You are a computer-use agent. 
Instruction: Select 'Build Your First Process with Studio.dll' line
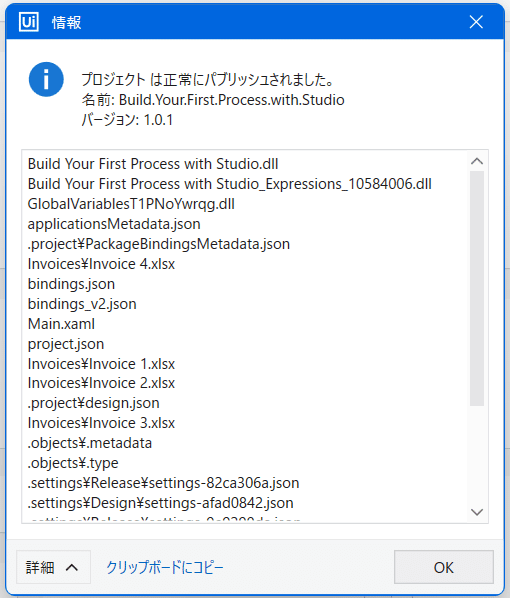[x=153, y=164]
